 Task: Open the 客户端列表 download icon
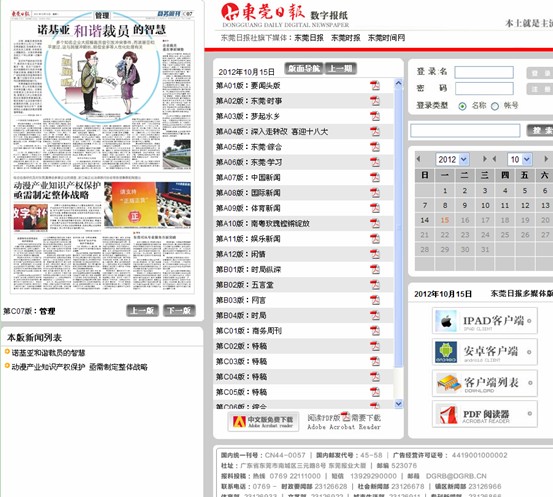point(447,383)
